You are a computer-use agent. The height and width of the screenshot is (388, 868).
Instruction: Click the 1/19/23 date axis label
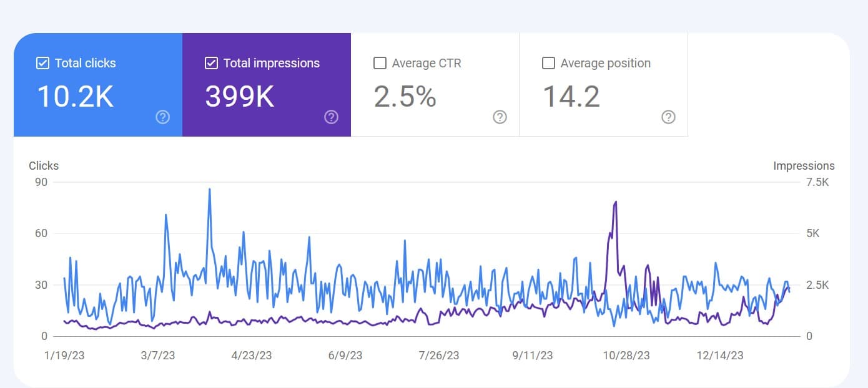[x=63, y=356]
